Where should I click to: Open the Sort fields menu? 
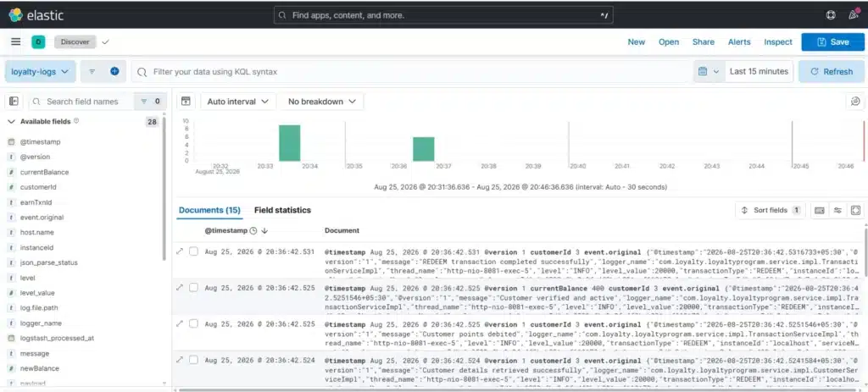pyautogui.click(x=771, y=210)
